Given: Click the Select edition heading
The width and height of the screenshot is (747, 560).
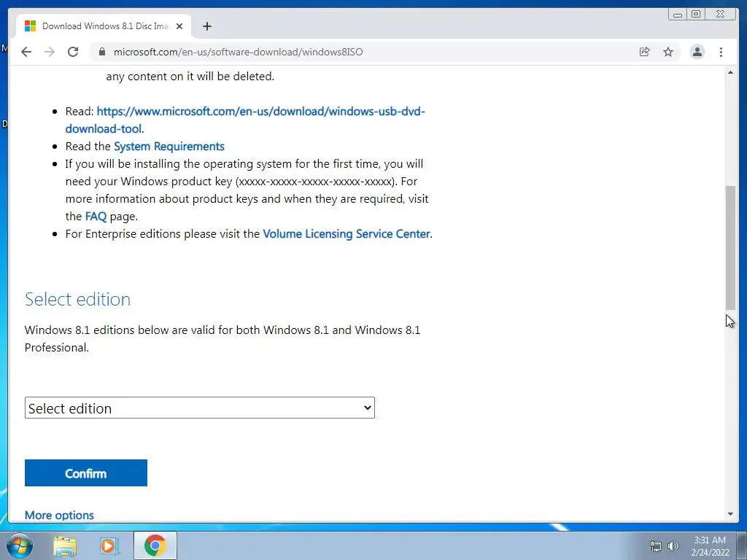Looking at the screenshot, I should (77, 299).
